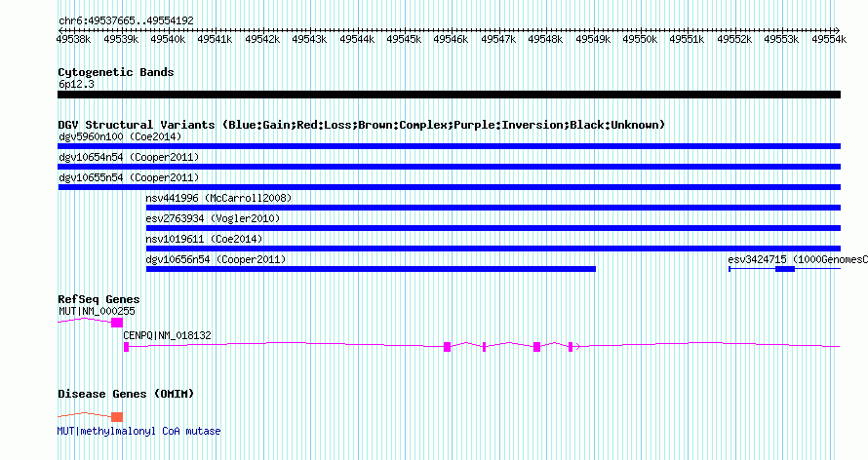Click the dgv10655n54 (Cooper2011) variant bar
The height and width of the screenshot is (460, 868).
449,187
